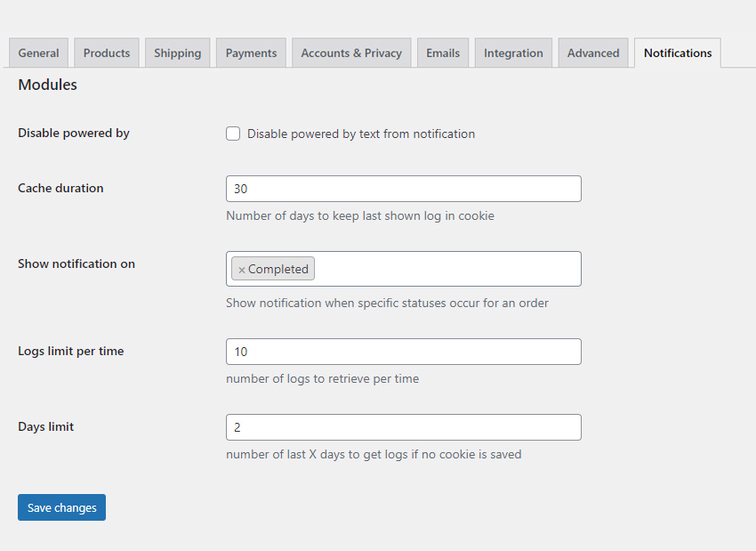This screenshot has height=551, width=756.
Task: Go to the Shipping settings tab
Action: (x=177, y=53)
